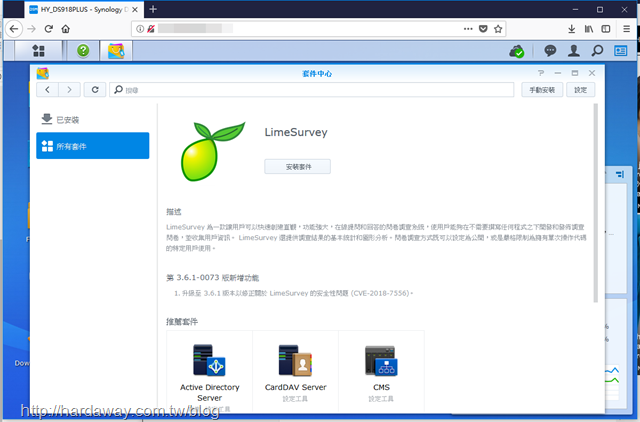Select Package Center taskbar icon

[116, 51]
